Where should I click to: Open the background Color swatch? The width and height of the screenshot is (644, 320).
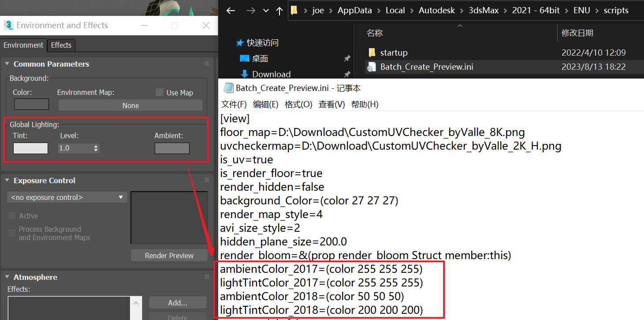[x=31, y=104]
